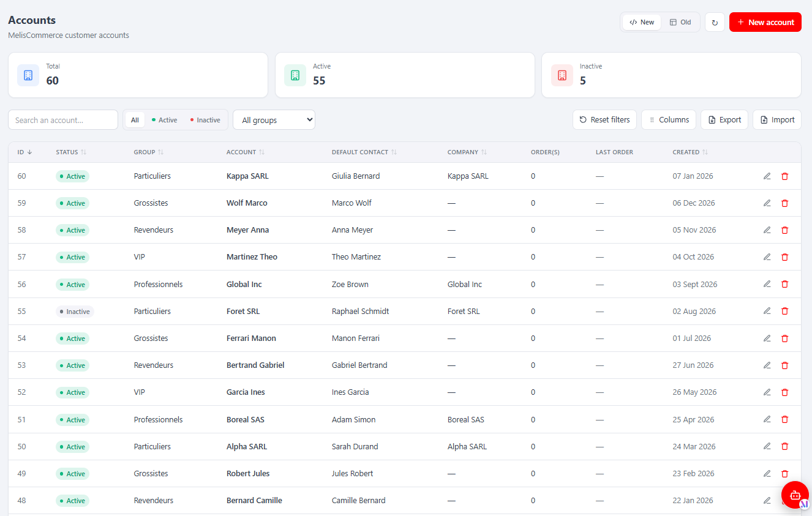Sort table by Created column

pos(690,152)
